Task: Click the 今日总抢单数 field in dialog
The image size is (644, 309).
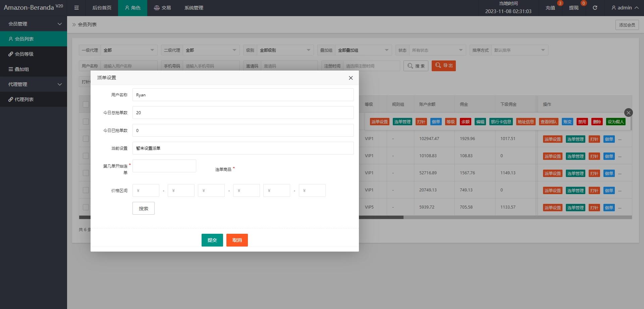Action: point(243,113)
